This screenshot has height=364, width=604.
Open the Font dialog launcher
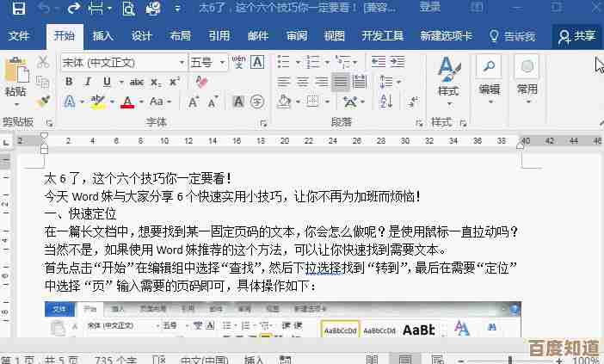(263, 123)
